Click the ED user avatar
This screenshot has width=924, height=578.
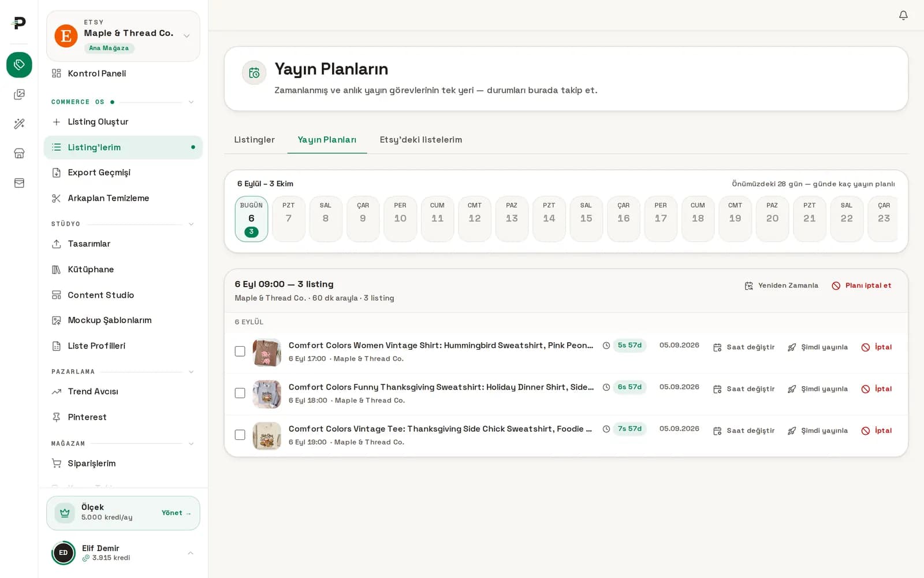click(x=64, y=553)
